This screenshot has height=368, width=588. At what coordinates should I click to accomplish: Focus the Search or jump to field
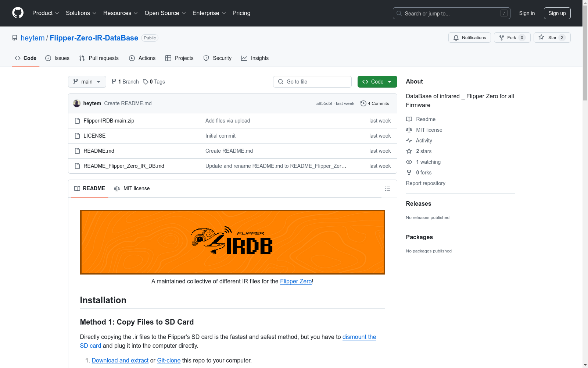click(x=452, y=13)
